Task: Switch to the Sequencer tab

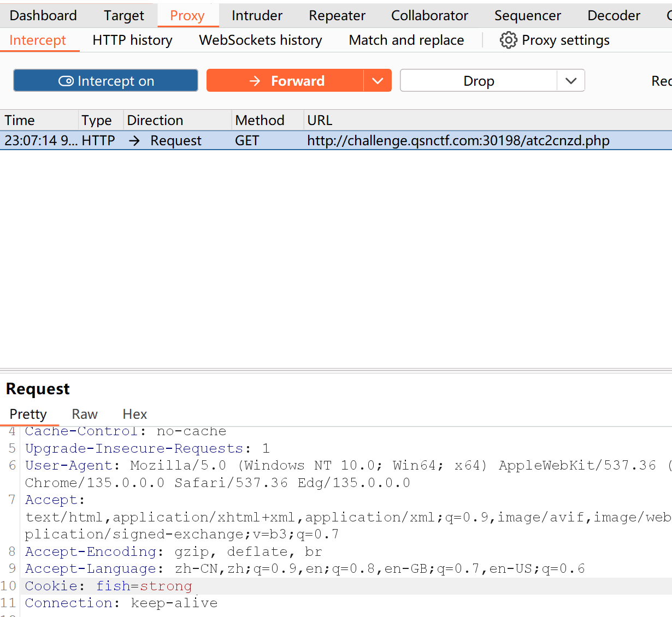Action: pos(527,15)
